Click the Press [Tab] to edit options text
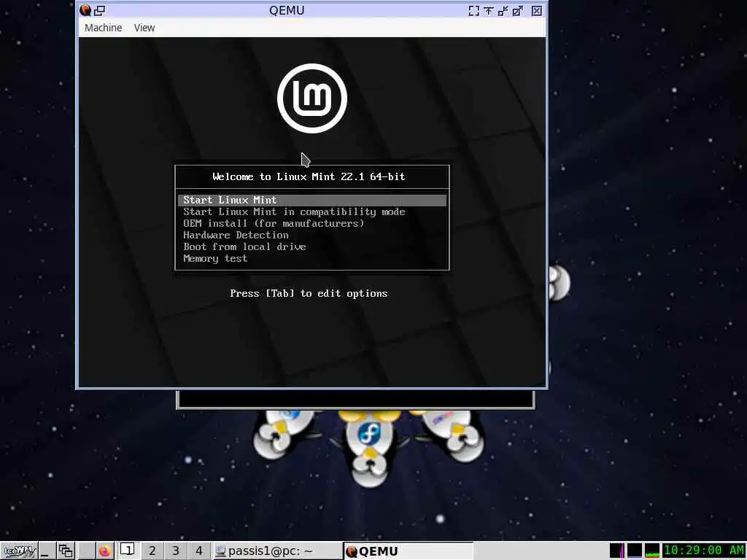Screen dimensions: 747x560 tap(309, 293)
